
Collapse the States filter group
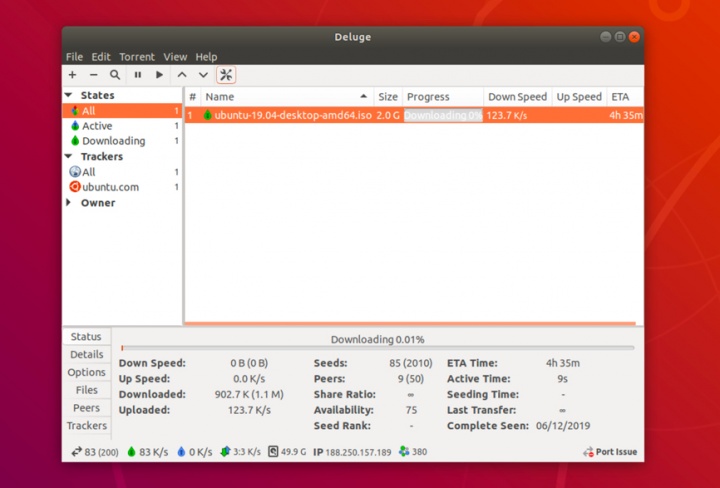[x=69, y=96]
